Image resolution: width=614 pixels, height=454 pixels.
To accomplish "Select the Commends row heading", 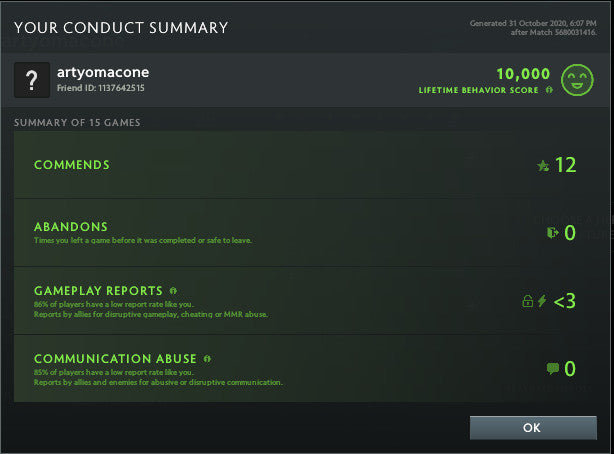I will [x=72, y=165].
